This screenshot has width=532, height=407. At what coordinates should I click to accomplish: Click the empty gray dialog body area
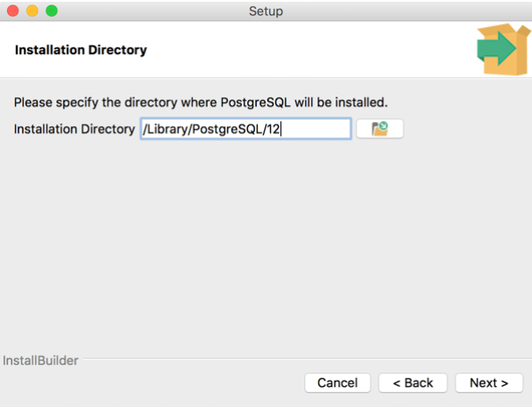pyautogui.click(x=263, y=246)
